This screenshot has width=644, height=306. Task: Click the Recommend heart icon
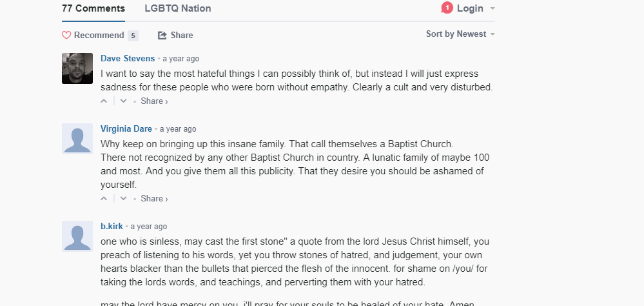click(x=66, y=36)
